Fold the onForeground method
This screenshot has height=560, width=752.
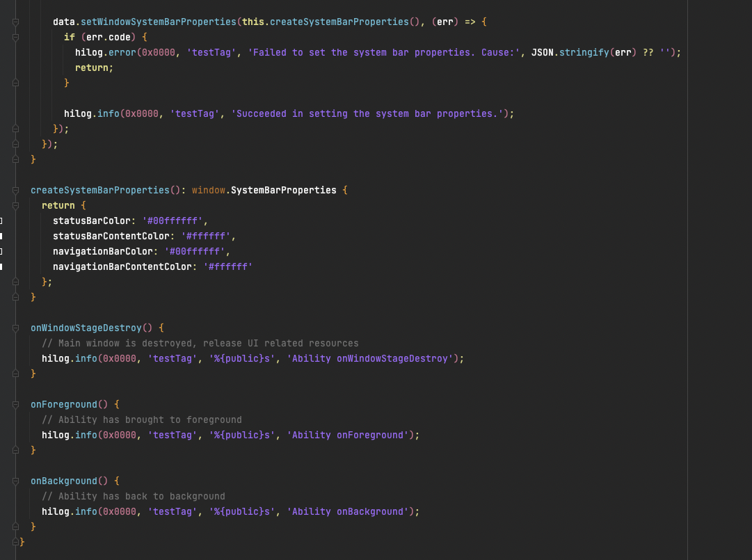[x=15, y=404]
